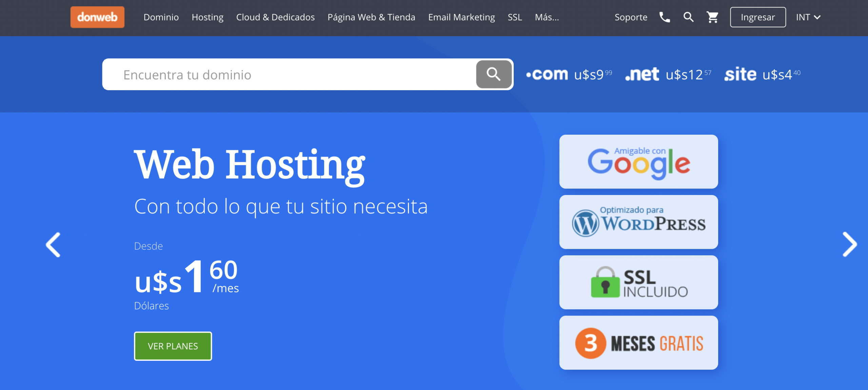Screen dimensions: 868x390
Task: Click 'Con todo lo que tu sitio necesita'
Action: 281,207
